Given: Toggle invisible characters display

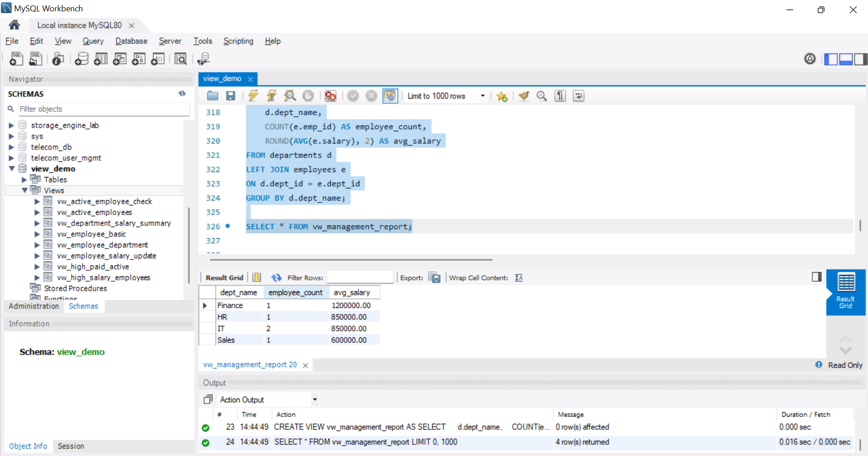Looking at the screenshot, I should point(560,96).
